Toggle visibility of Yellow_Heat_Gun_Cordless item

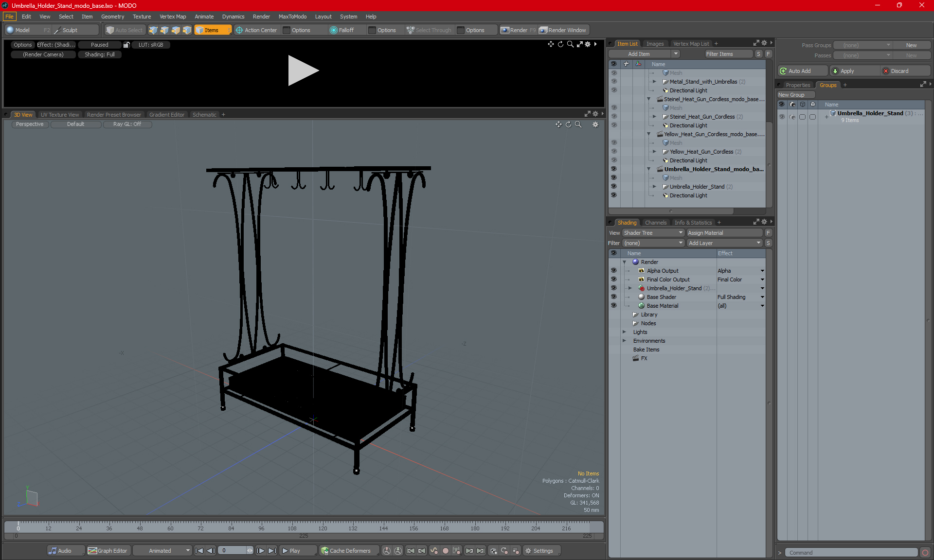click(x=613, y=152)
